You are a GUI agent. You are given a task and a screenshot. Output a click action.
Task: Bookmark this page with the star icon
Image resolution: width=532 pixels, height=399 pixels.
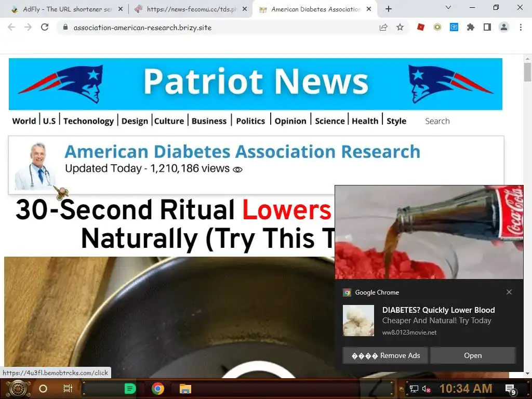400,27
